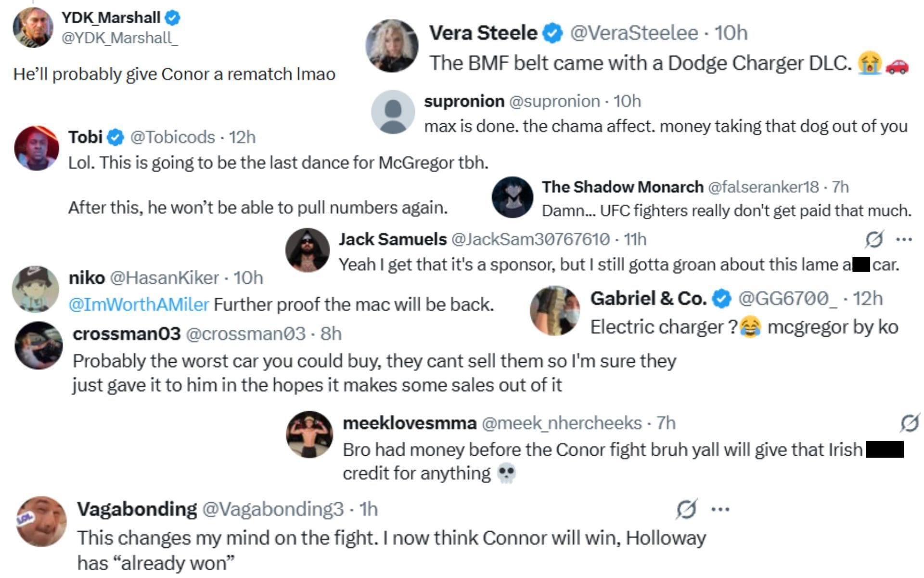Open supronion default avatar

coord(393,112)
